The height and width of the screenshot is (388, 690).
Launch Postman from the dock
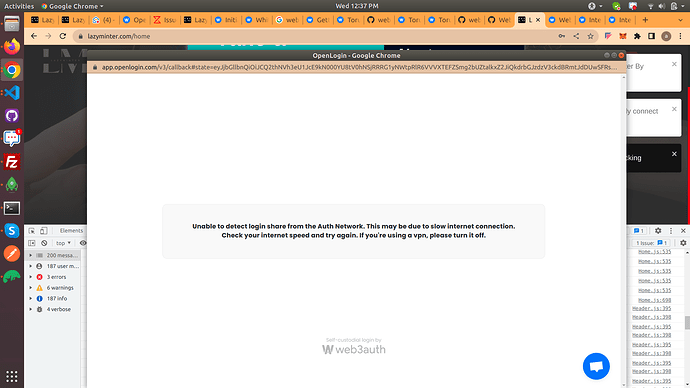click(12, 254)
